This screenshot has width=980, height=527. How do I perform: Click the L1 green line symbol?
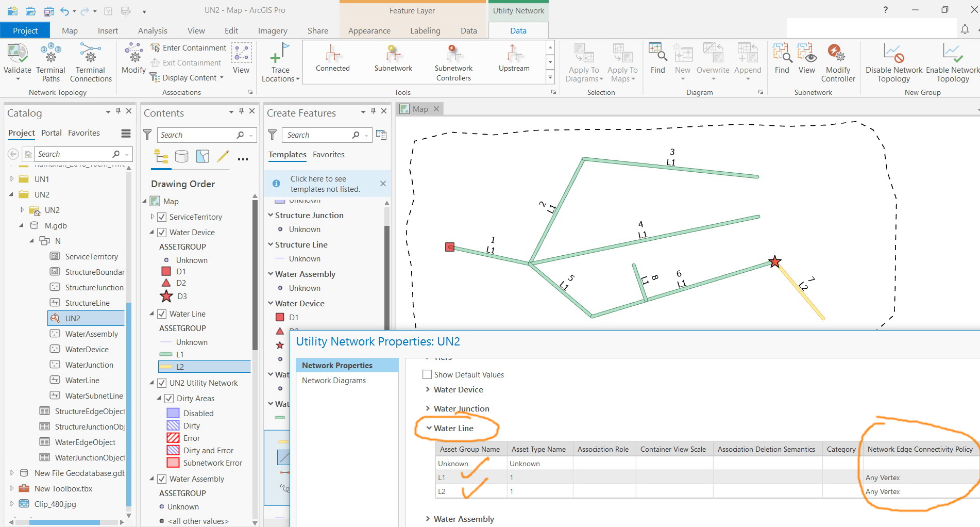point(166,355)
